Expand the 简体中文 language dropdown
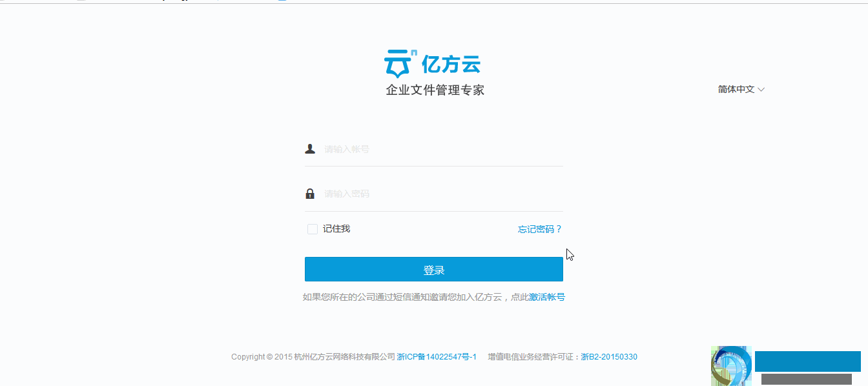Image resolution: width=868 pixels, height=386 pixels. pyautogui.click(x=741, y=90)
